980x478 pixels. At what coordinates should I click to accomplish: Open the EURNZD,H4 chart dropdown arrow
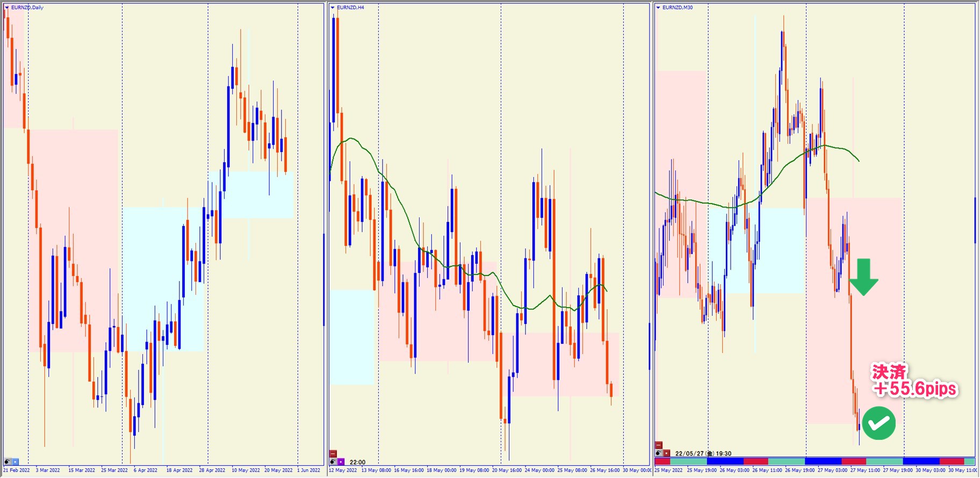(x=333, y=8)
